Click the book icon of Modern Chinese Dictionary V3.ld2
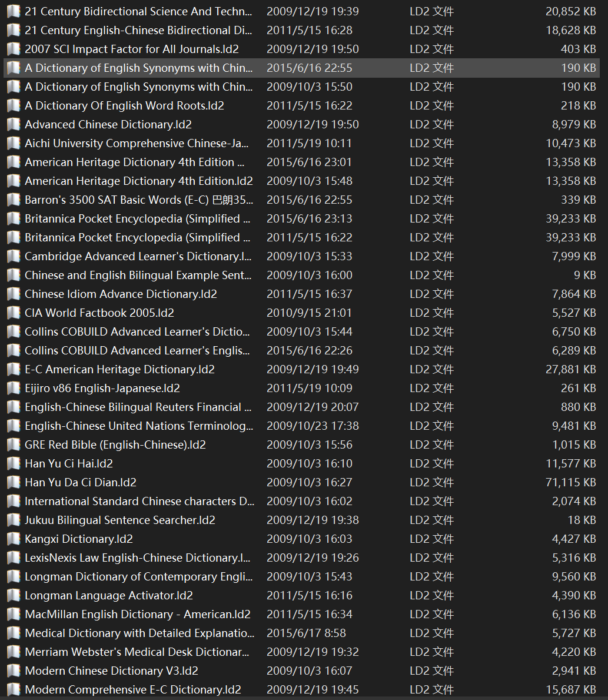The image size is (608, 700). (14, 671)
